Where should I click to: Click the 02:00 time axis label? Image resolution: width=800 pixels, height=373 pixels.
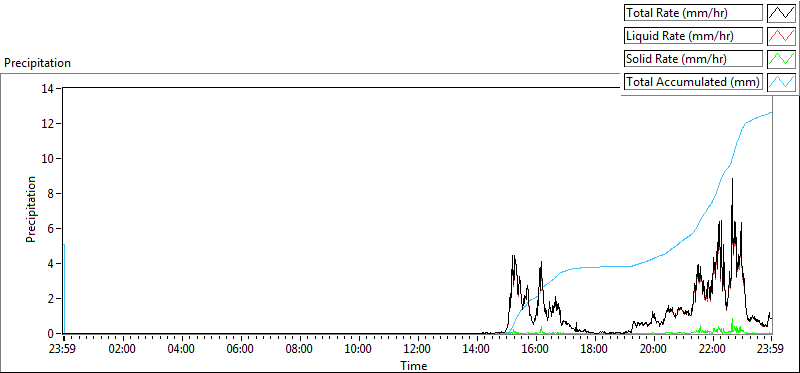tap(122, 350)
